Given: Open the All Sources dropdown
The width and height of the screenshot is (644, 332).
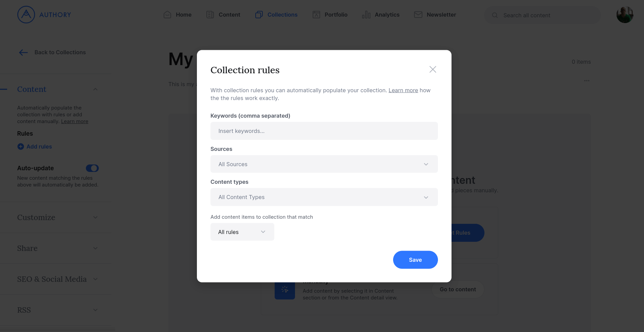Looking at the screenshot, I should [324, 164].
